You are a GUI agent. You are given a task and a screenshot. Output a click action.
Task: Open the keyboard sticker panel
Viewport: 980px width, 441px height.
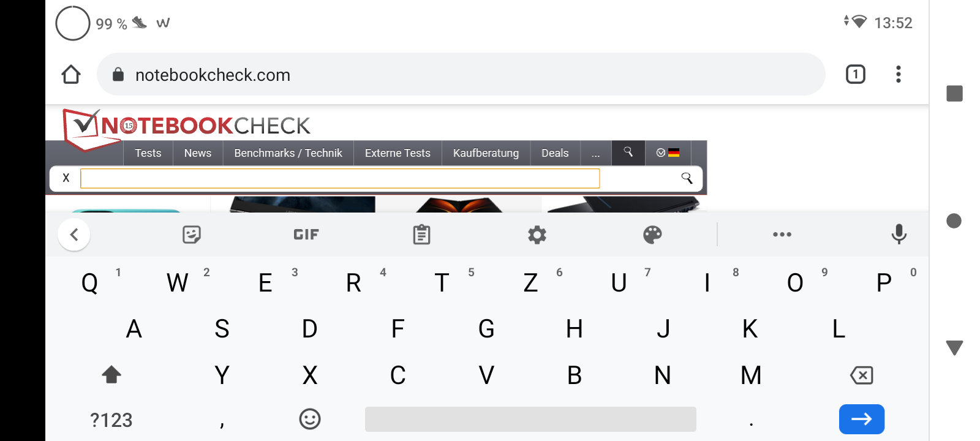(192, 235)
